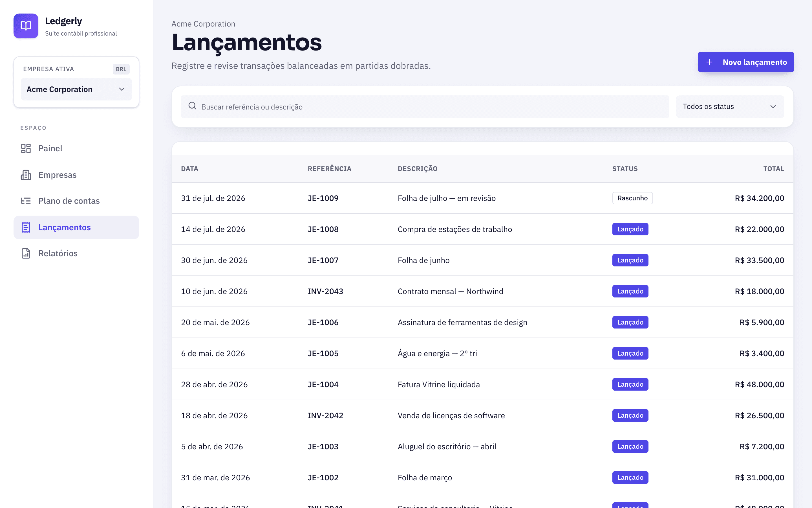812x508 pixels.
Task: Click the Acme Corporation breadcrumb above the title
Action: pyautogui.click(x=203, y=24)
